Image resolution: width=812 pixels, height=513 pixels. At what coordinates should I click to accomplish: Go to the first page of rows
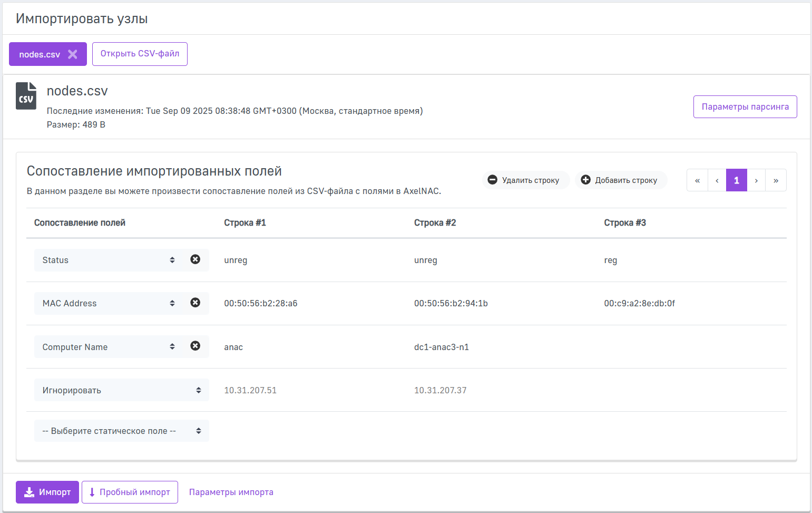[x=697, y=180]
